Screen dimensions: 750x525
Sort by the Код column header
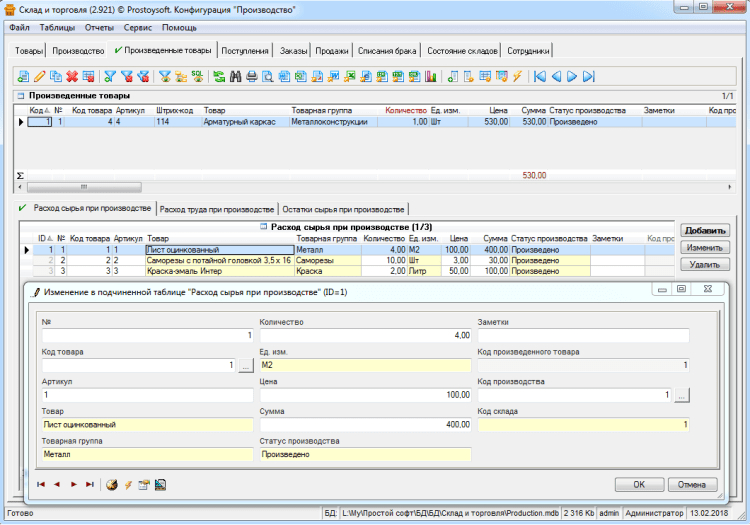pos(36,111)
